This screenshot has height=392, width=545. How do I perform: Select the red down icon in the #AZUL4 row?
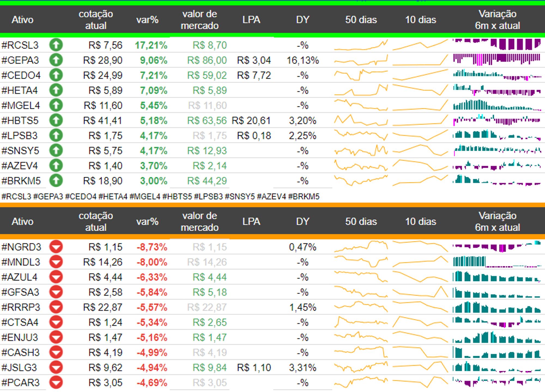(56, 277)
